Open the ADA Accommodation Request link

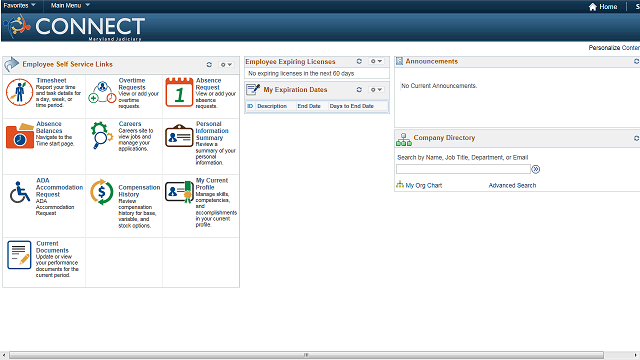coord(59,187)
